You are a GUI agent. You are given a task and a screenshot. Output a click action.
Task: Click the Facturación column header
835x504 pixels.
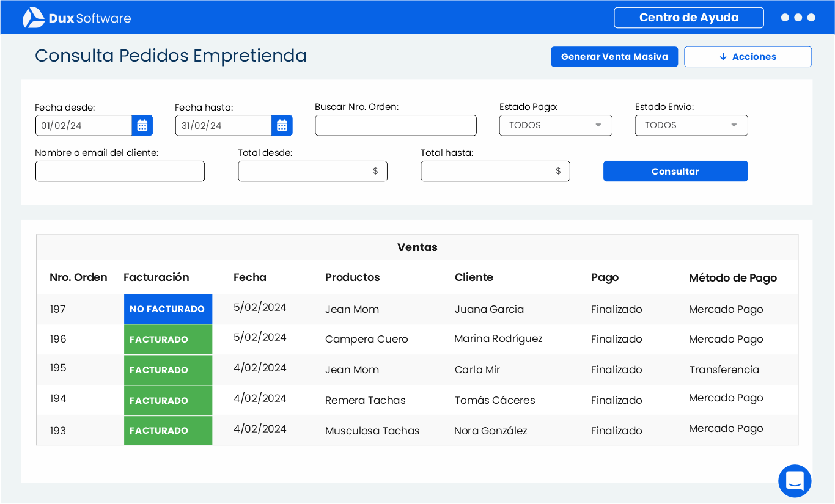click(x=156, y=277)
